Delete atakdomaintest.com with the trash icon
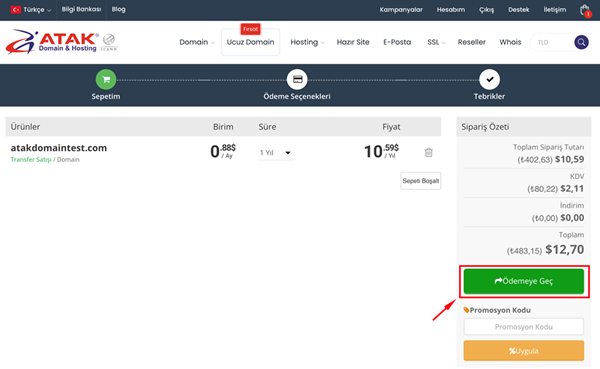The image size is (600, 369). click(429, 152)
